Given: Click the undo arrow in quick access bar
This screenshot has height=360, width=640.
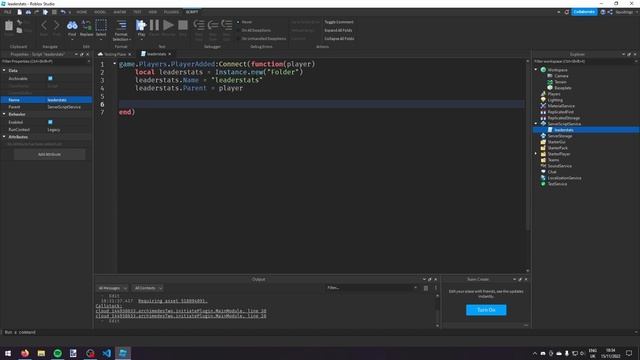Looking at the screenshot, I should [x=63, y=12].
